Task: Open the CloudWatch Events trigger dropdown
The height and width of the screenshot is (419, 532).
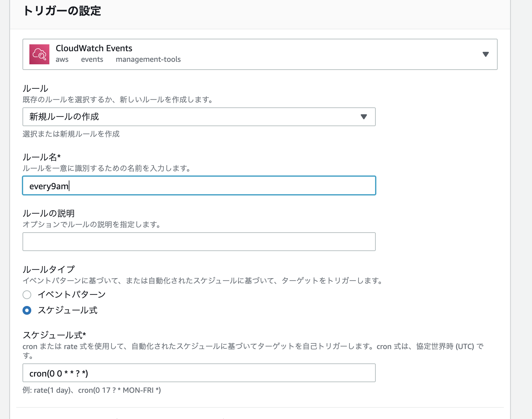Action: coord(260,54)
